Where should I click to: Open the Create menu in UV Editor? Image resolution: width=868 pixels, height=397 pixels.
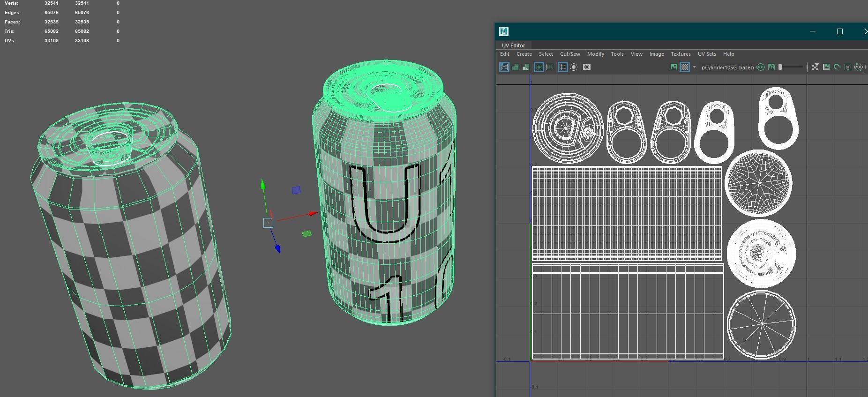point(524,54)
